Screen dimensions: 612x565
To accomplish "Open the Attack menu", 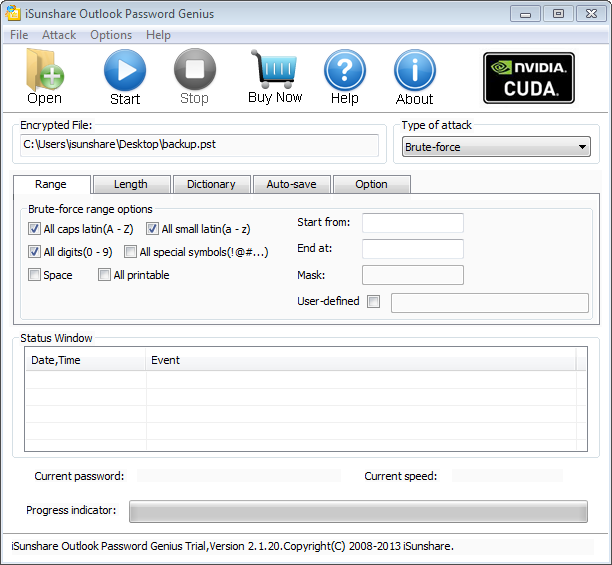I will pyautogui.click(x=59, y=35).
